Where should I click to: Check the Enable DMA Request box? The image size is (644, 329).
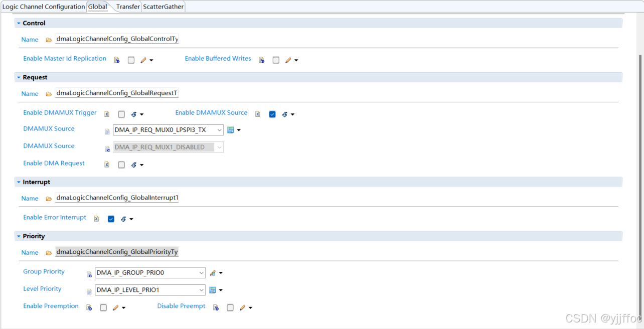point(121,164)
